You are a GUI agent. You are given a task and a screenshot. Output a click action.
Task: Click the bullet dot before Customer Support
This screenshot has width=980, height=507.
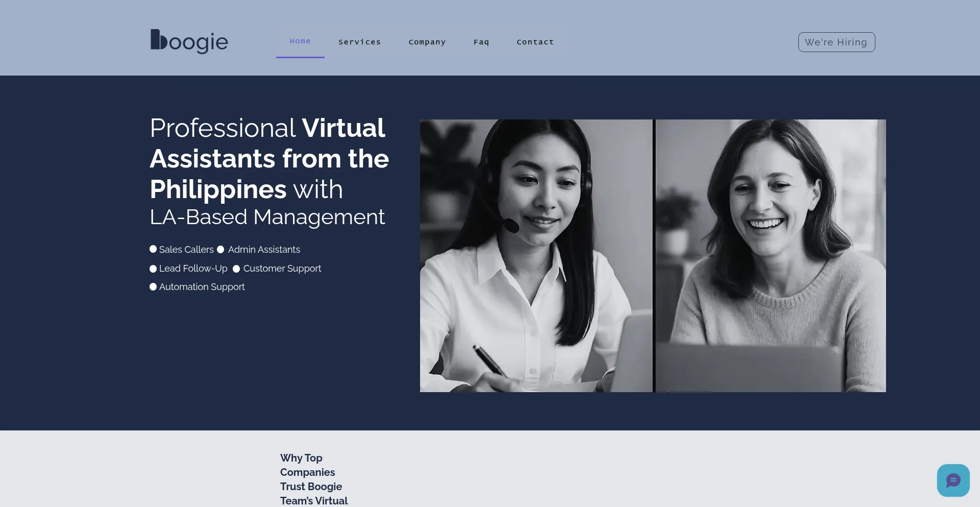[236, 269]
